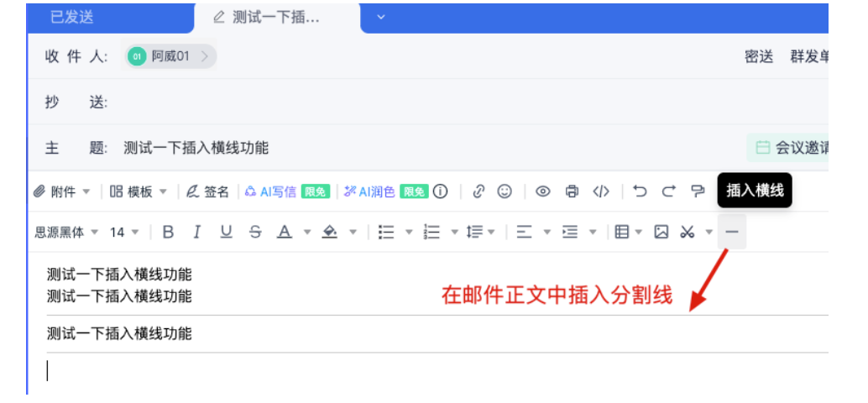Set the text alignment
The height and width of the screenshot is (403, 868).
click(x=524, y=232)
